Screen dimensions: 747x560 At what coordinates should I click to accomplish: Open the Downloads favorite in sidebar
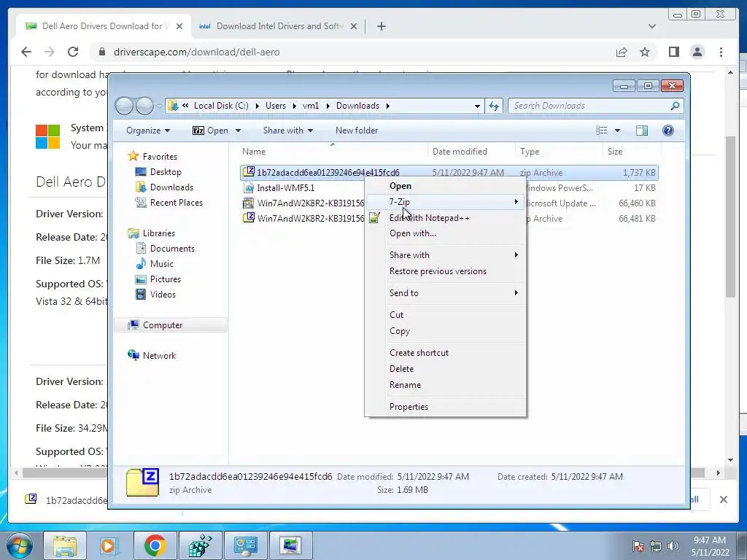coord(171,187)
